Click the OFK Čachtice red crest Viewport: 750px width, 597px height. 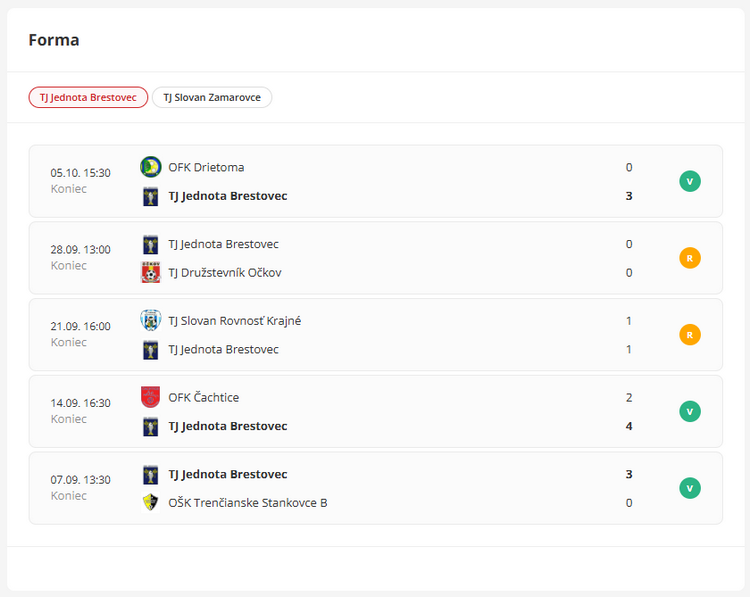tap(151, 397)
